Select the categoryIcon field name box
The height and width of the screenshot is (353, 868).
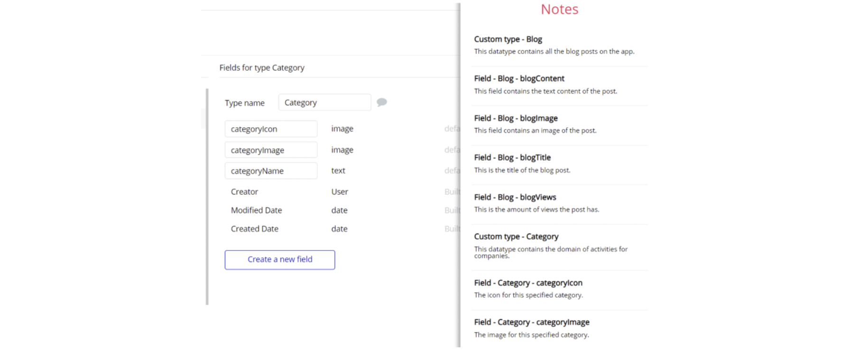point(271,129)
